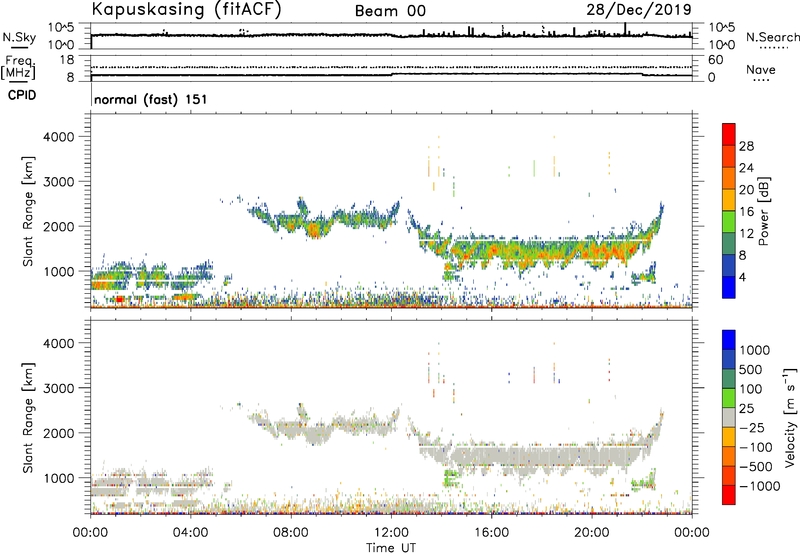Click the '500' tick on the velocity colorbar
800x554 pixels.
[751, 369]
